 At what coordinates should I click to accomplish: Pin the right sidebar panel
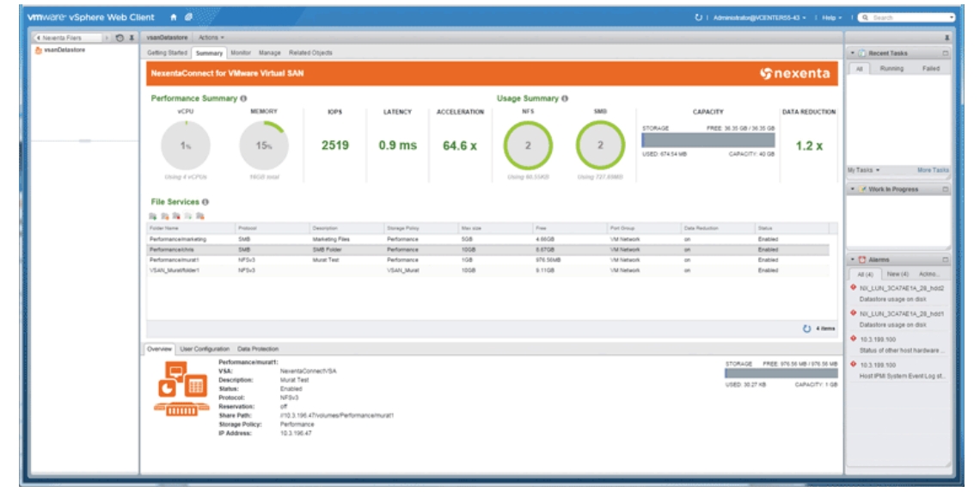click(946, 38)
